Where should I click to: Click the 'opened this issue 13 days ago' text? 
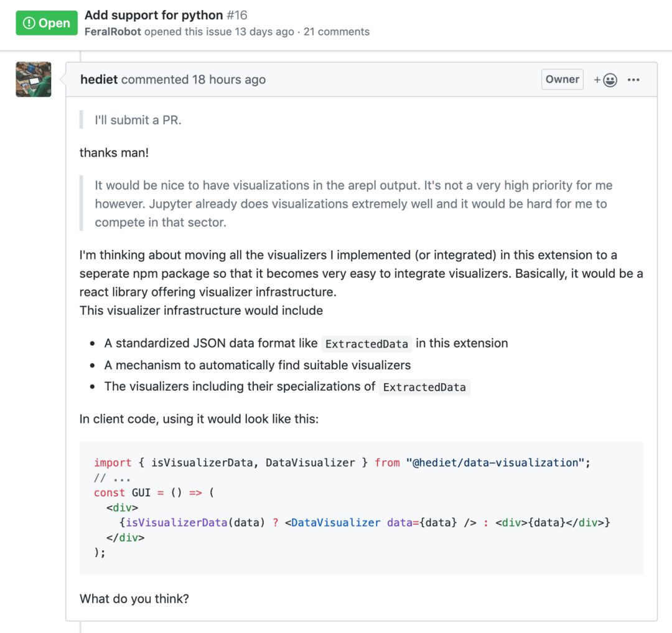click(x=219, y=32)
